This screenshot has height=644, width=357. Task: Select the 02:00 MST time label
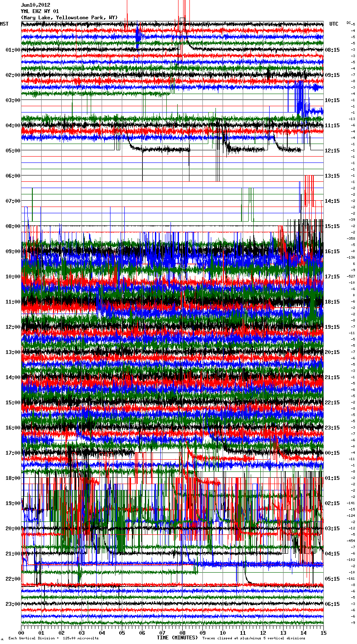point(13,75)
